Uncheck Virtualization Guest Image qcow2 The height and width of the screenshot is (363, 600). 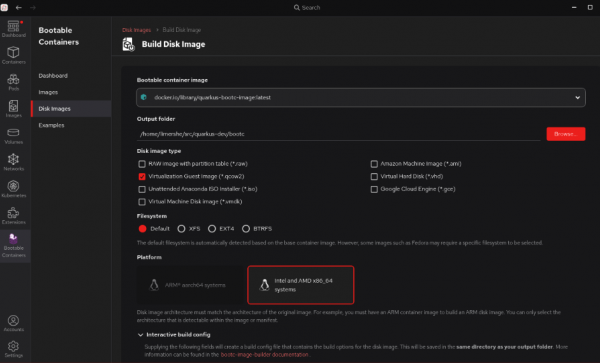tap(142, 176)
